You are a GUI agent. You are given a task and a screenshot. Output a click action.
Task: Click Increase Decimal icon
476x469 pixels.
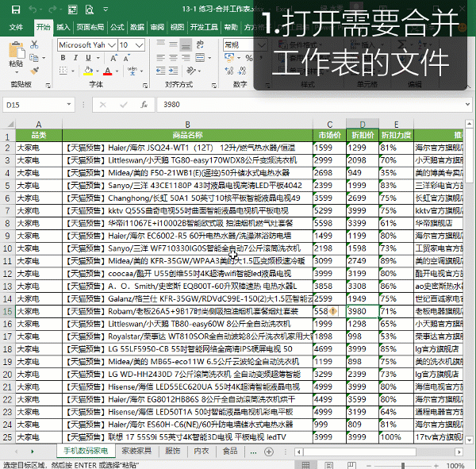(229, 71)
